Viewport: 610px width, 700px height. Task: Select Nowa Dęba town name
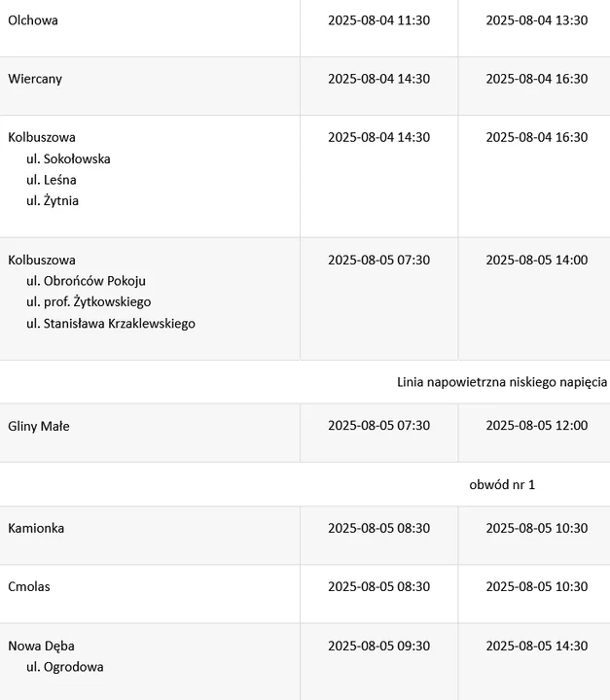tap(41, 646)
